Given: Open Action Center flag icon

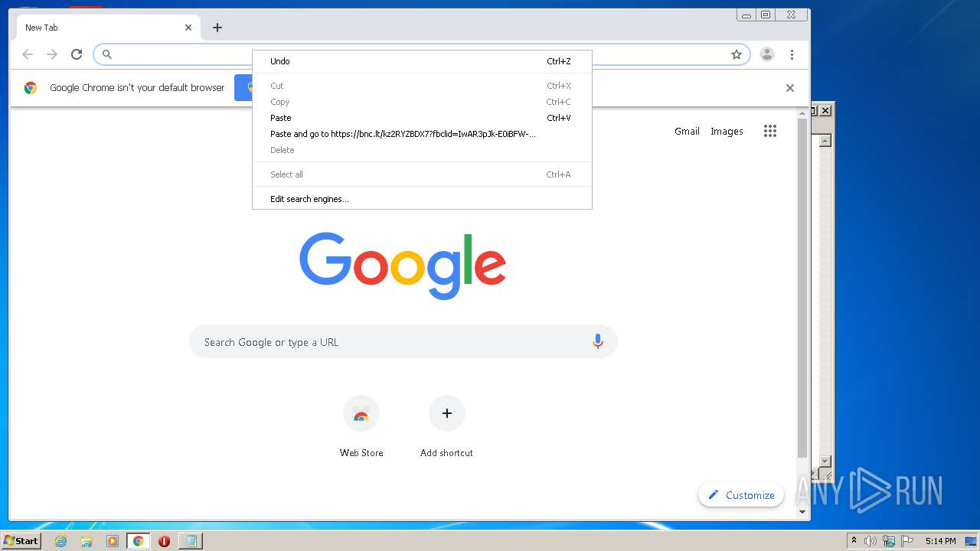Looking at the screenshot, I should pos(907,541).
